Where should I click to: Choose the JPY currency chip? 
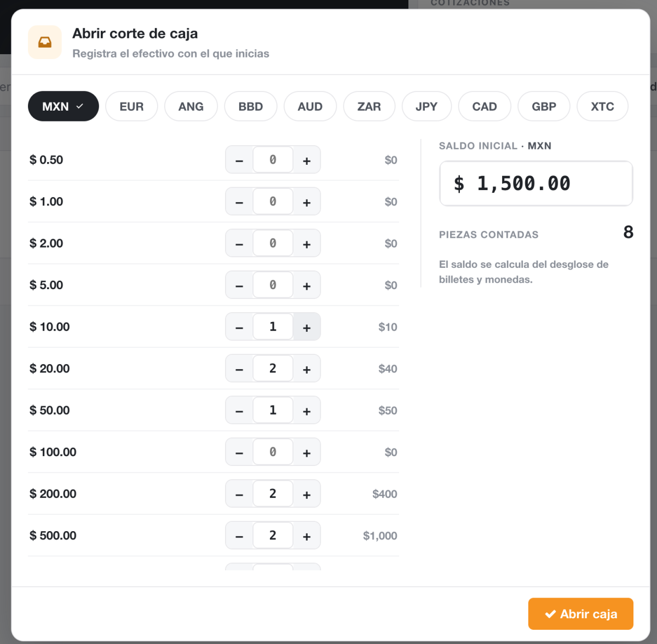click(427, 106)
